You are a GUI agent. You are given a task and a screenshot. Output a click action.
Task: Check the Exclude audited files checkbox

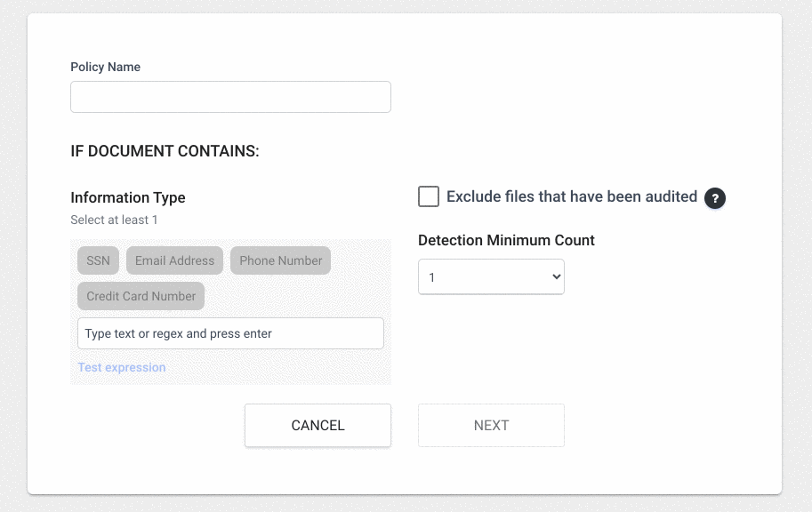[429, 196]
